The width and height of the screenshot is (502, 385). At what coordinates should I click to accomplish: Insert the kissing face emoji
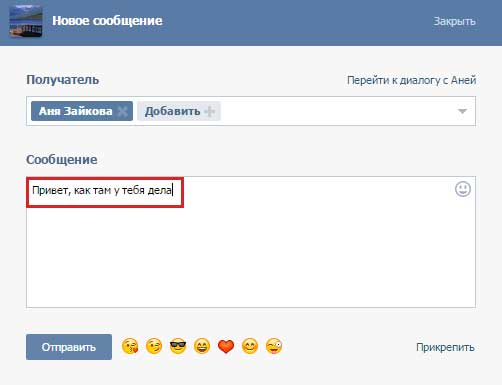pyautogui.click(x=130, y=346)
